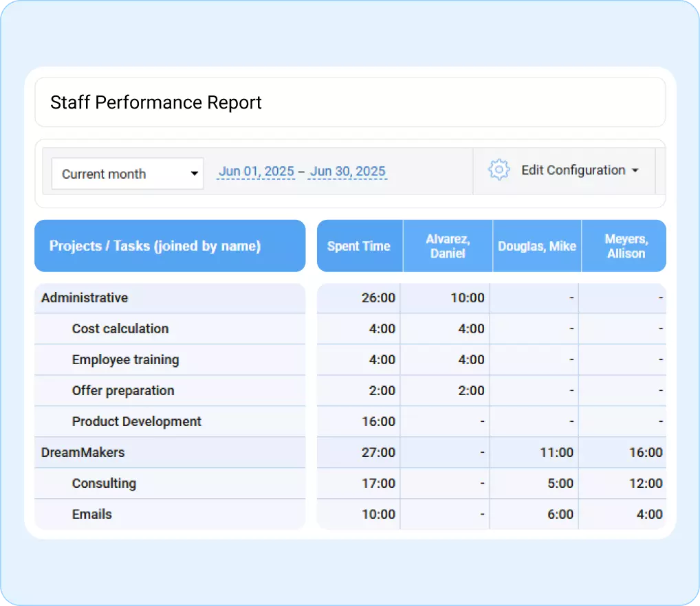Click the DreamMakers project row
Screen dimensions: 700x606
tap(83, 452)
